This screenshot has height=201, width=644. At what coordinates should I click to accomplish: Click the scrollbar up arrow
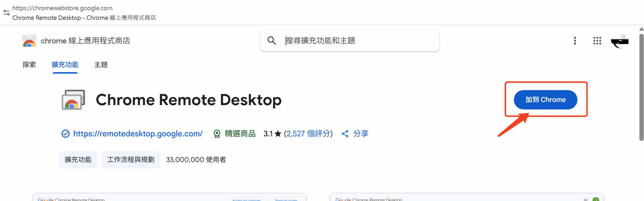641,29
